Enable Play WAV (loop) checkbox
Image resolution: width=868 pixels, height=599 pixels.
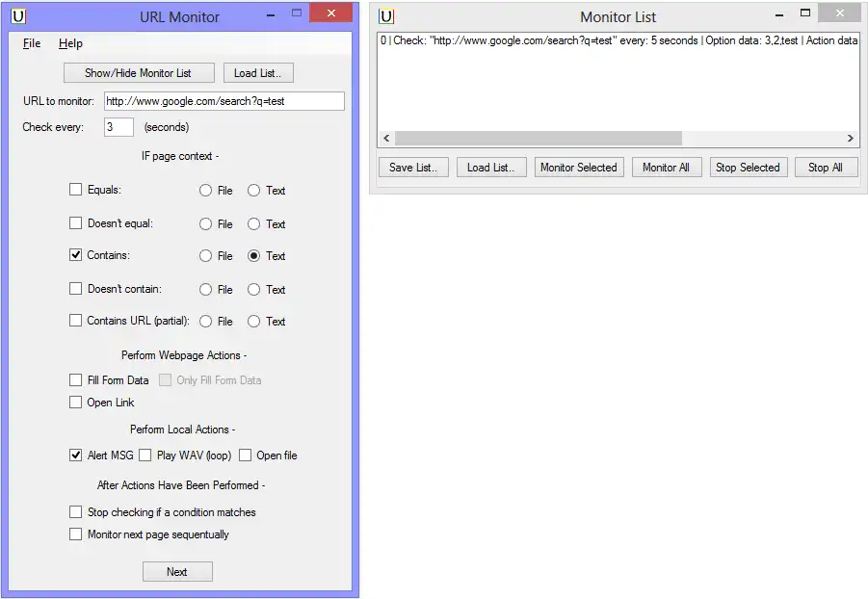(145, 456)
